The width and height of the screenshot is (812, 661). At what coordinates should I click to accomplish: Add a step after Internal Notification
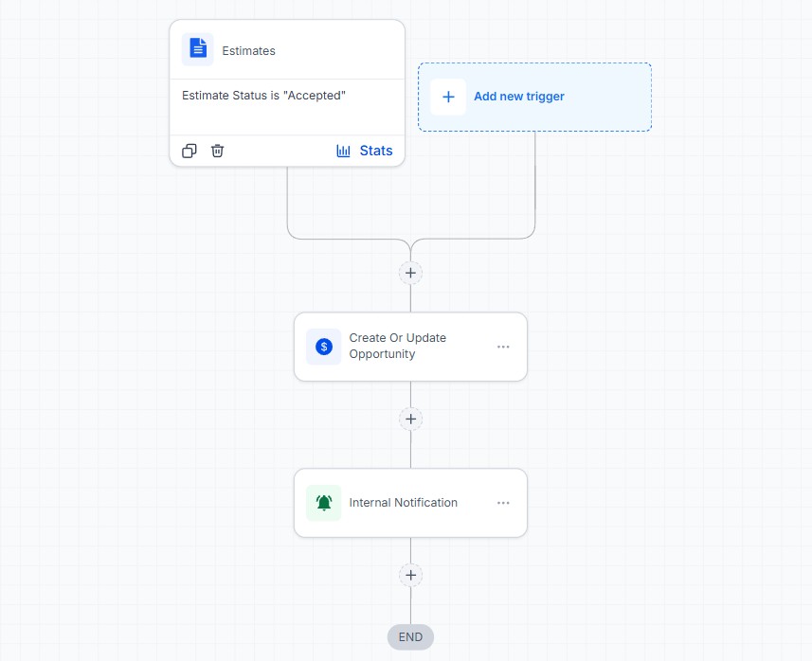pos(410,575)
